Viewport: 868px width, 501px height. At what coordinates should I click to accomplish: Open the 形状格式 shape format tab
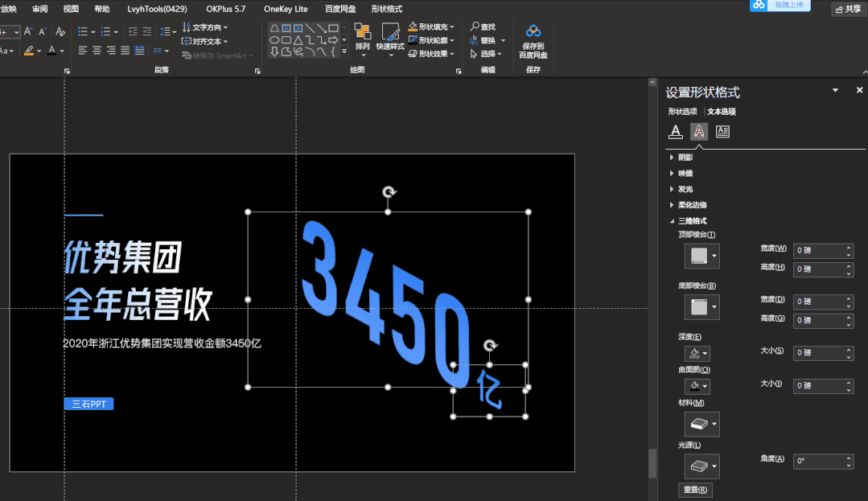tap(387, 9)
